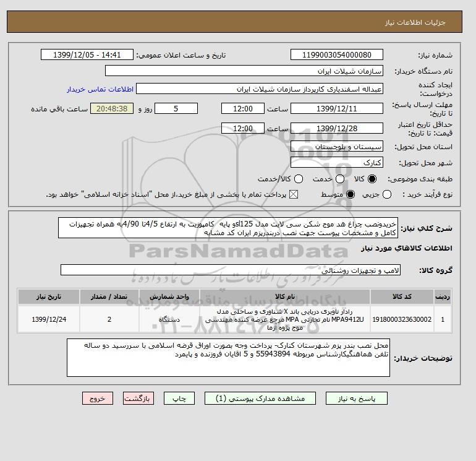This screenshot has width=476, height=461.
Task: Click the کنارک city field
Action: click(337, 163)
